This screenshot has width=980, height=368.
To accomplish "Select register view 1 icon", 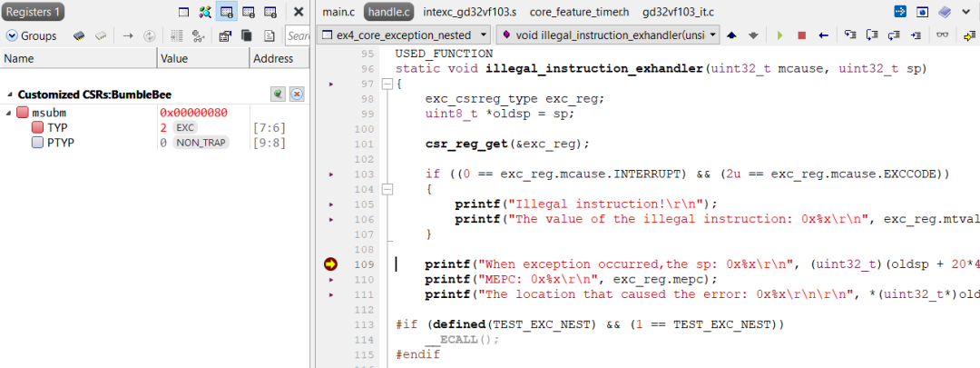I will pyautogui.click(x=226, y=12).
